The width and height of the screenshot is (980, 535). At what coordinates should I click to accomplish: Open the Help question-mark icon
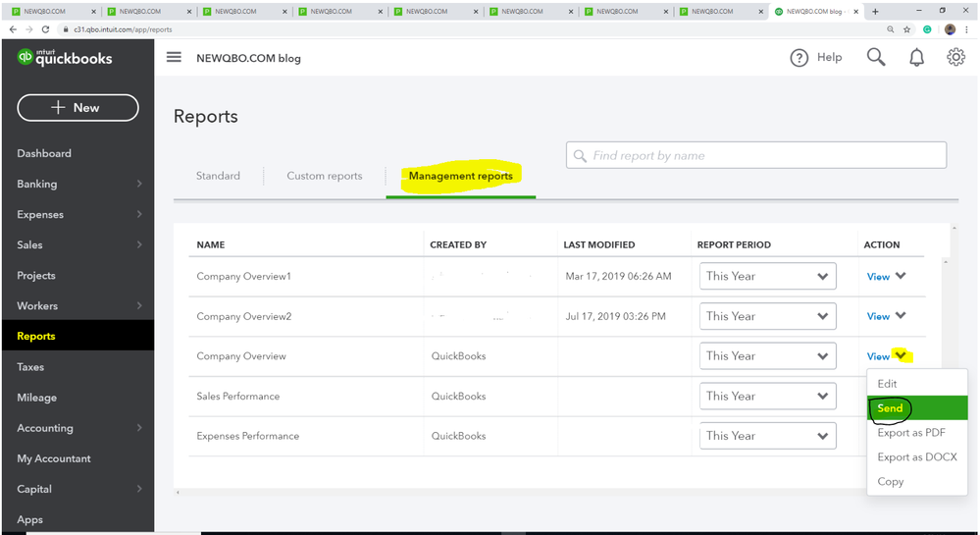pyautogui.click(x=799, y=58)
